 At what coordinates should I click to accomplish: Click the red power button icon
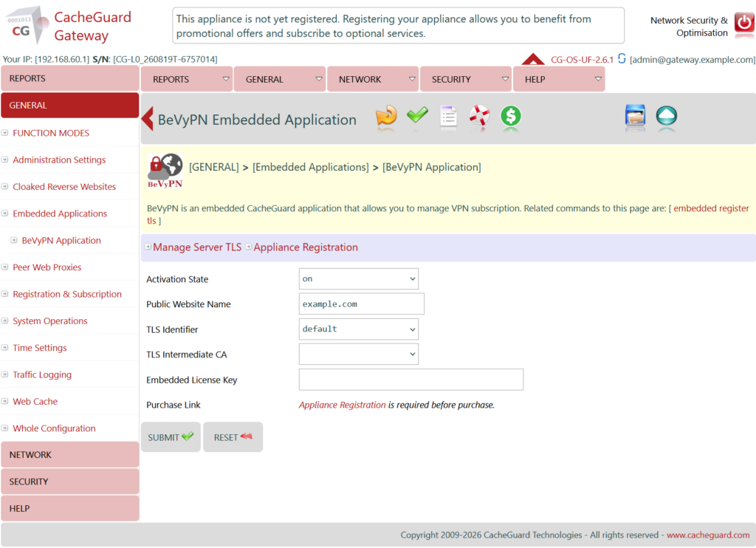744,23
